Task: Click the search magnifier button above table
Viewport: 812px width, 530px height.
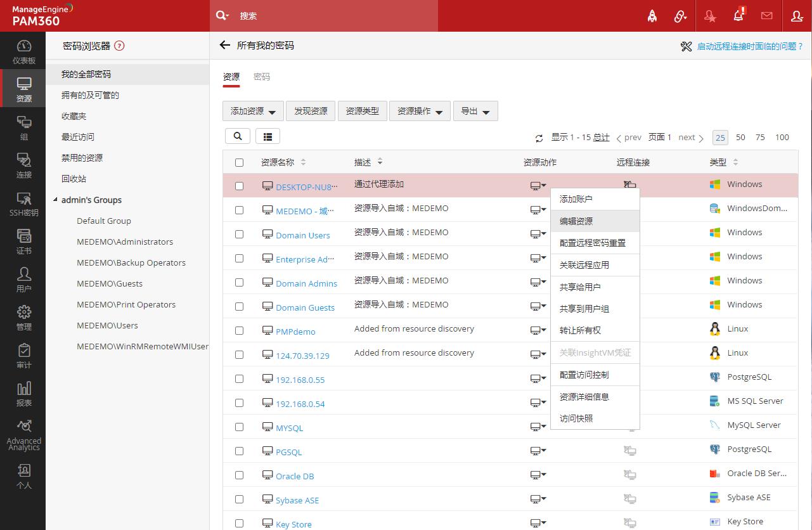Action: pyautogui.click(x=238, y=136)
